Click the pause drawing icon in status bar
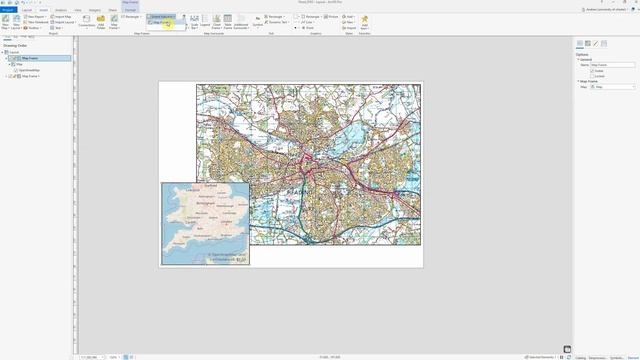 point(562,357)
